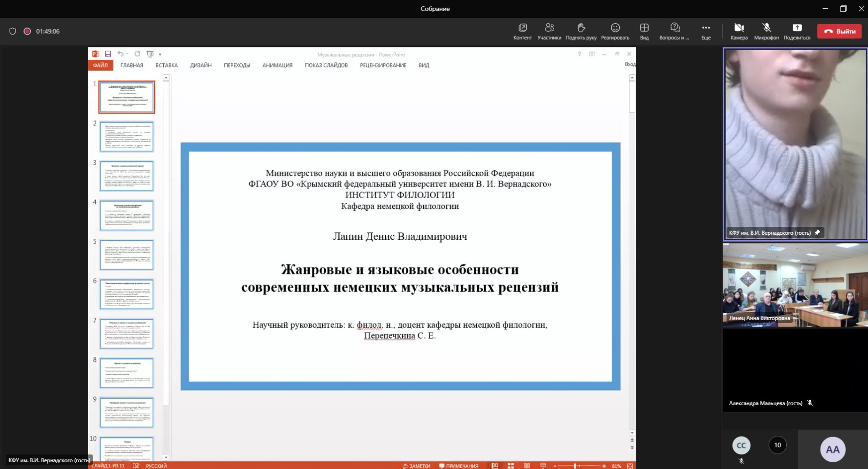Open spell check from the status bar

[x=135, y=466]
